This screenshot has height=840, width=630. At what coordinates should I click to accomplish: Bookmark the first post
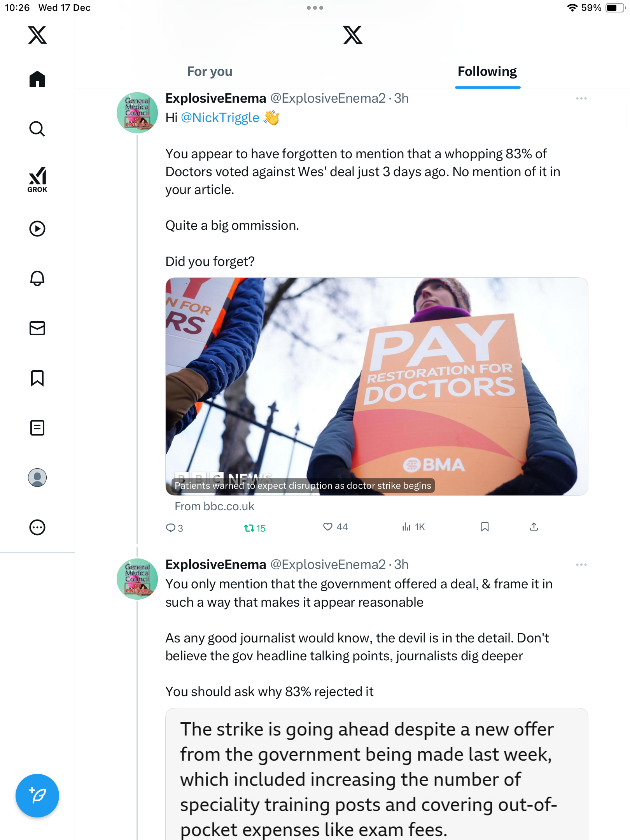point(485,527)
